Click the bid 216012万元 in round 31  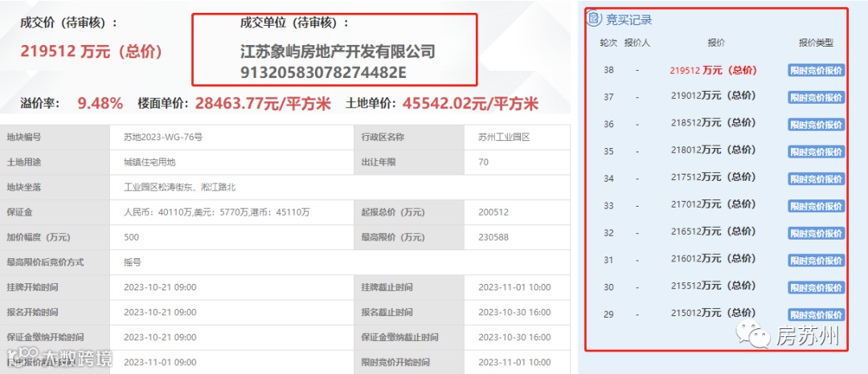(x=713, y=259)
